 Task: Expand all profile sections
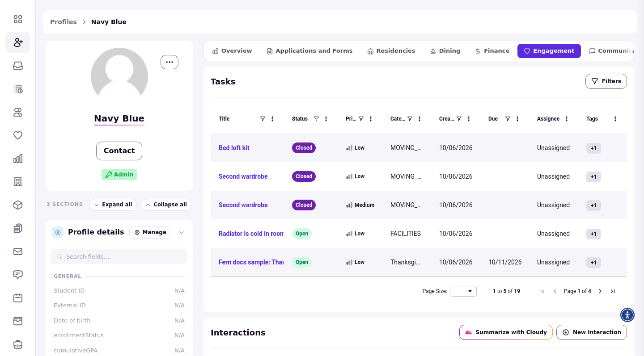pyautogui.click(x=113, y=205)
